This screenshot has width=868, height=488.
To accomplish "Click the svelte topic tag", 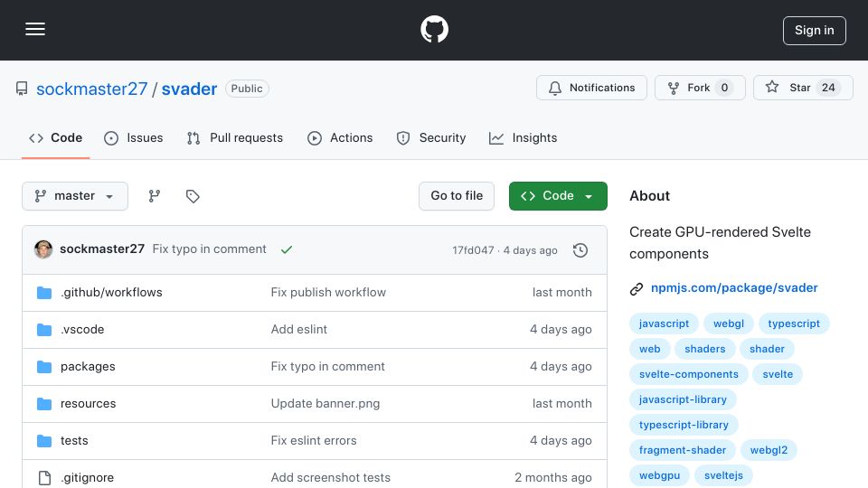I will [778, 374].
